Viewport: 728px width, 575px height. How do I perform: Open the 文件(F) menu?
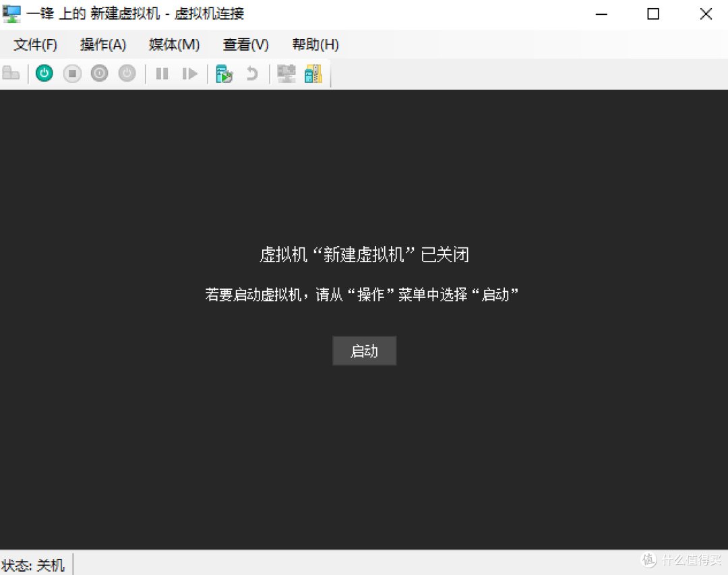pos(35,44)
